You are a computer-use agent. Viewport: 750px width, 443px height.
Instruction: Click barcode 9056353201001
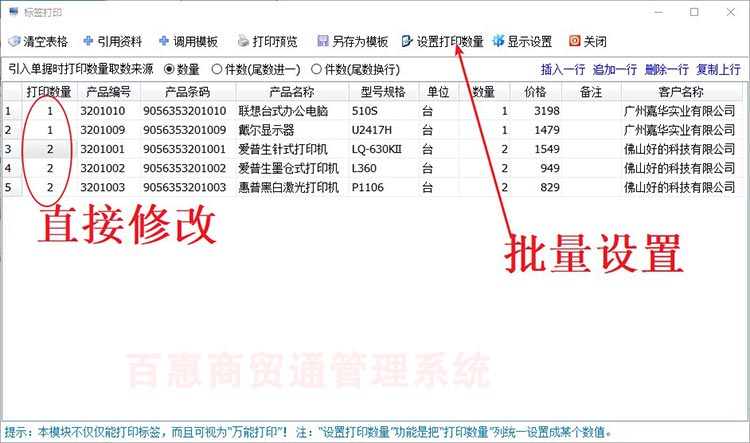tap(188, 149)
